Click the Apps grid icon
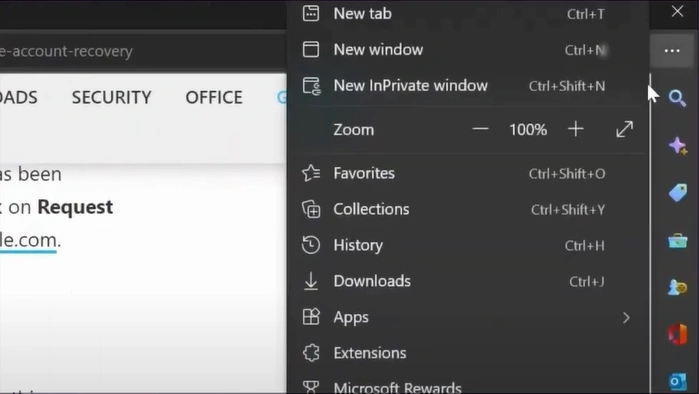Image resolution: width=699 pixels, height=394 pixels. pyautogui.click(x=311, y=317)
